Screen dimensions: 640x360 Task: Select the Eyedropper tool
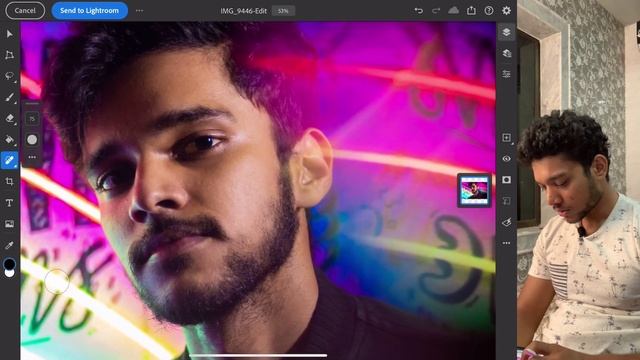[x=9, y=245]
